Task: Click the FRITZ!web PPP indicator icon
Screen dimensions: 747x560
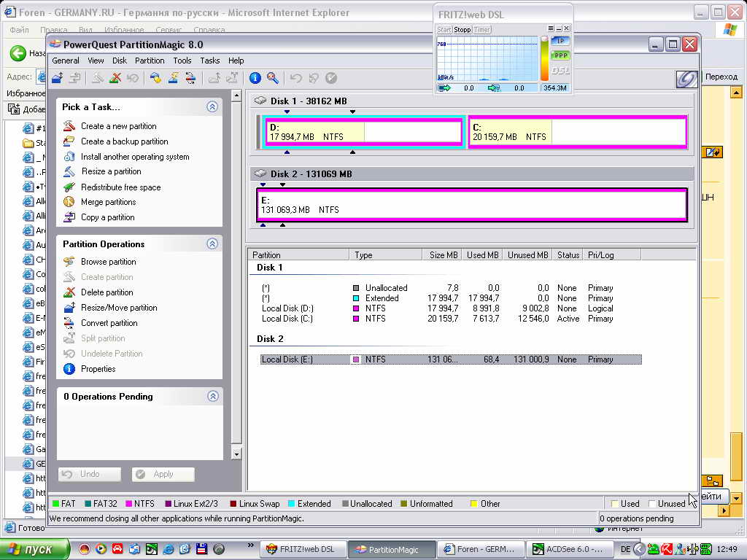Action: point(560,55)
